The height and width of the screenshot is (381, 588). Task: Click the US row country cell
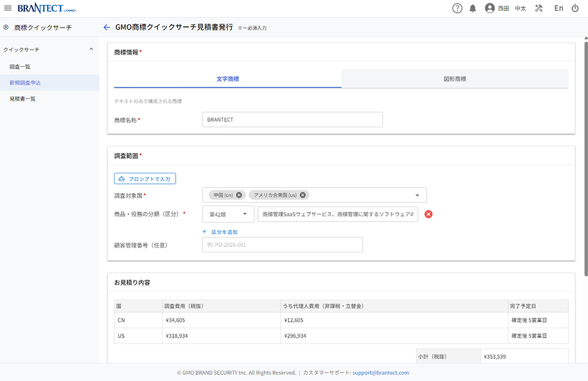(138, 336)
